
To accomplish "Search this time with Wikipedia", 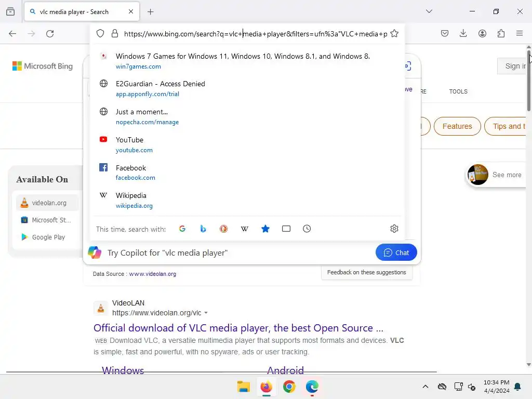I will click(x=245, y=229).
